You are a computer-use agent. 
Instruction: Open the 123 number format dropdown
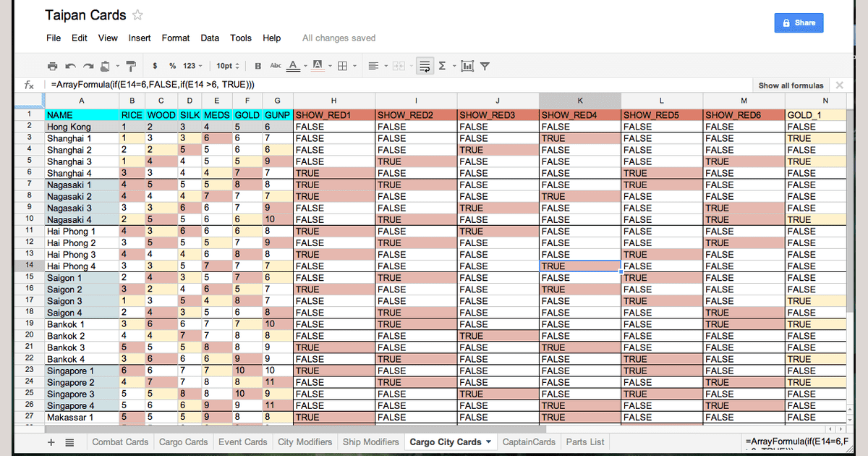pos(192,66)
